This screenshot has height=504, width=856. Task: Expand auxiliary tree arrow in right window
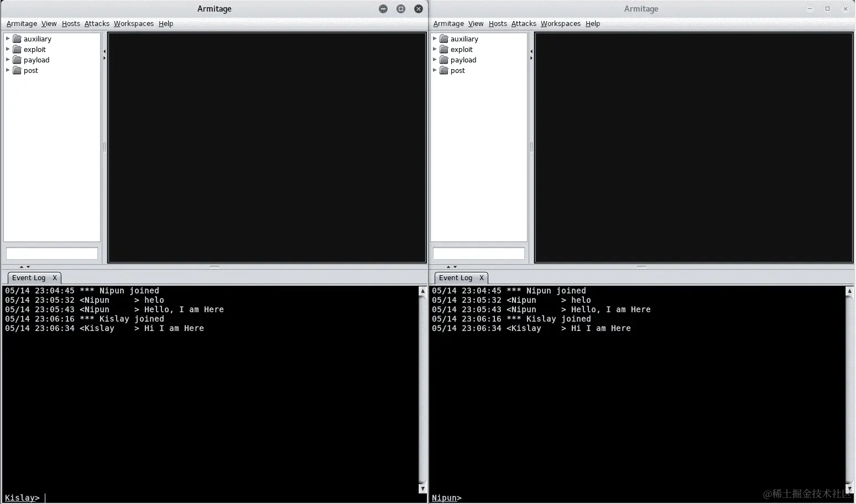[x=435, y=39]
